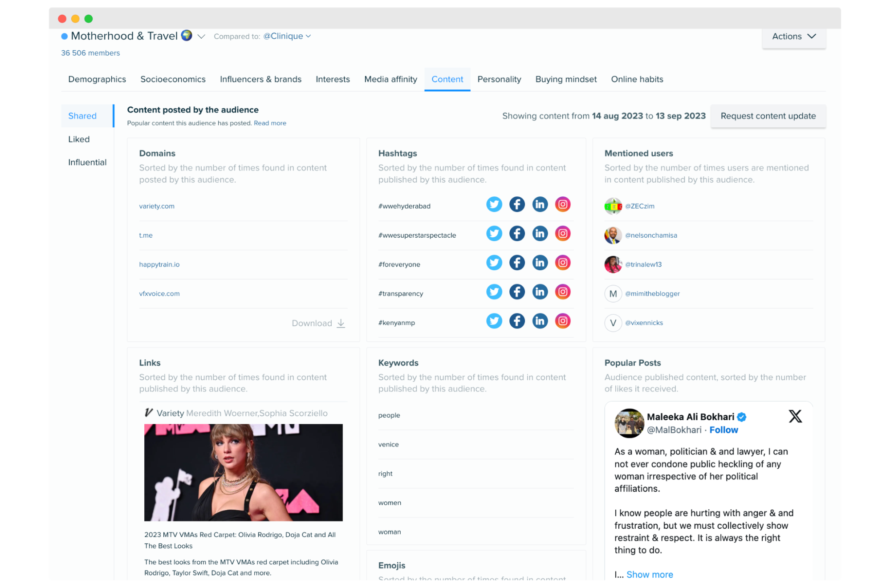
Task: Click the LinkedIn icon for #foreveryone
Action: pyautogui.click(x=540, y=263)
